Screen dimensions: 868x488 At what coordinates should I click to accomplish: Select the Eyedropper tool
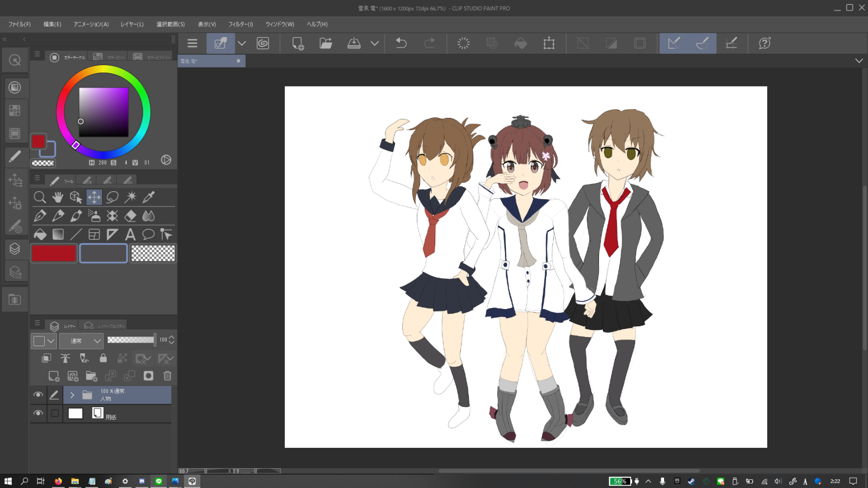(x=148, y=197)
